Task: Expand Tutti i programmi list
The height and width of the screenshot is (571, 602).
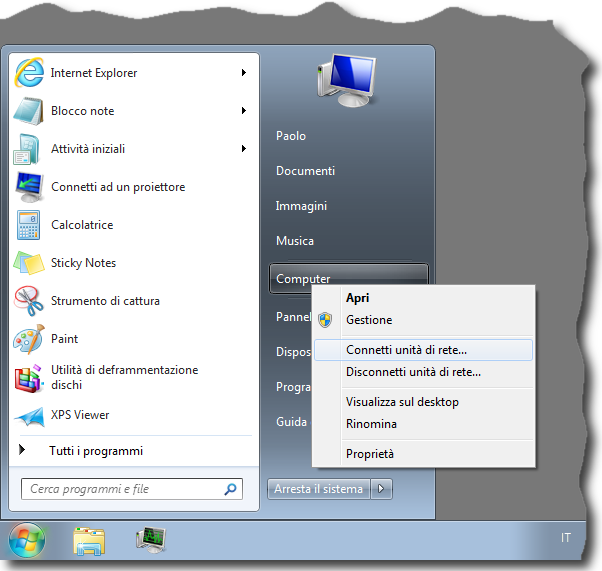Action: pyautogui.click(x=96, y=451)
